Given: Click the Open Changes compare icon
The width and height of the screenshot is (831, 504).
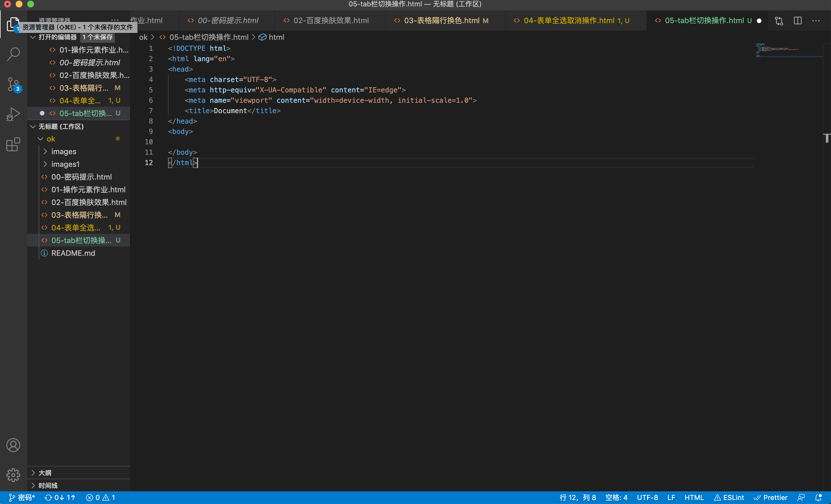Looking at the screenshot, I should (x=779, y=20).
